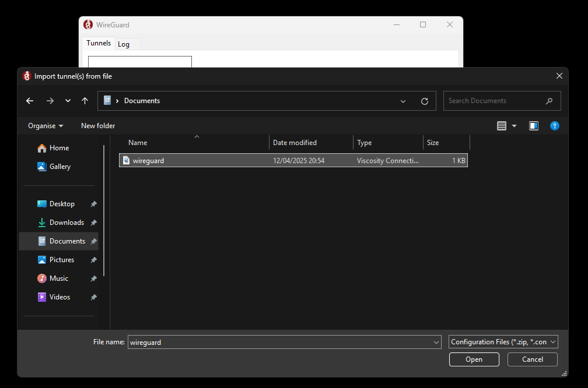Close the Import tunnel(s) dialog
This screenshot has height=388, width=588.
coord(559,76)
